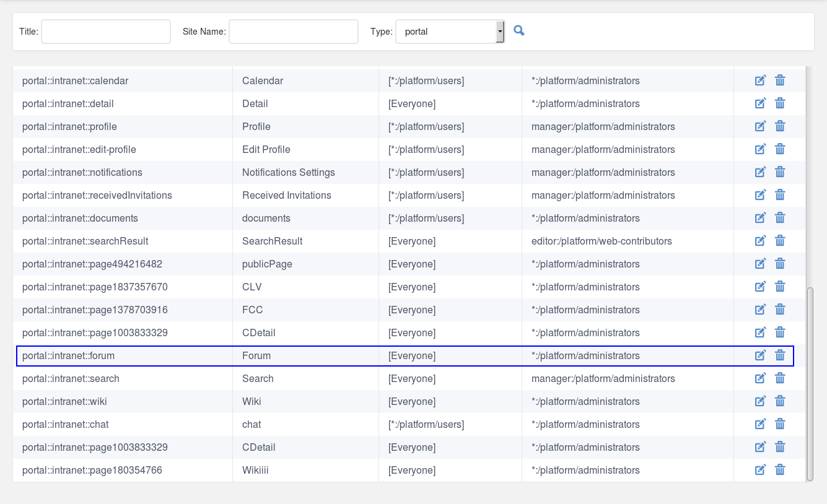Click manager:/platform/administrators in the Search row
Viewport: 827px width, 504px height.
603,378
